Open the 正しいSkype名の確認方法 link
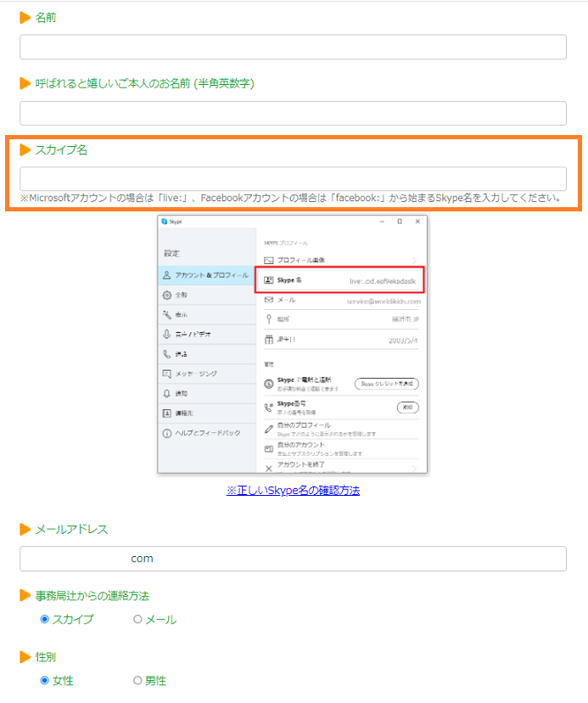Screen dimensions: 588x703 click(x=293, y=491)
